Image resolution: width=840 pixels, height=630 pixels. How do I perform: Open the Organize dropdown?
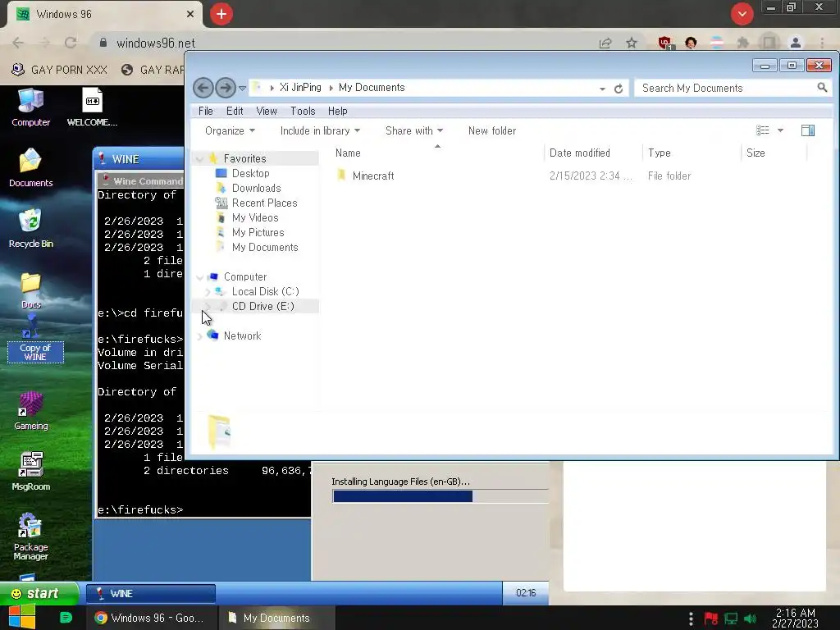point(230,130)
